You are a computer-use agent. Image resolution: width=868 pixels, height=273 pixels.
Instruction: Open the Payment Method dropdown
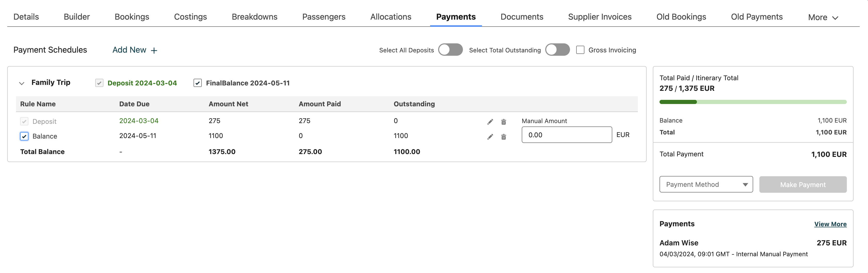coord(706,184)
